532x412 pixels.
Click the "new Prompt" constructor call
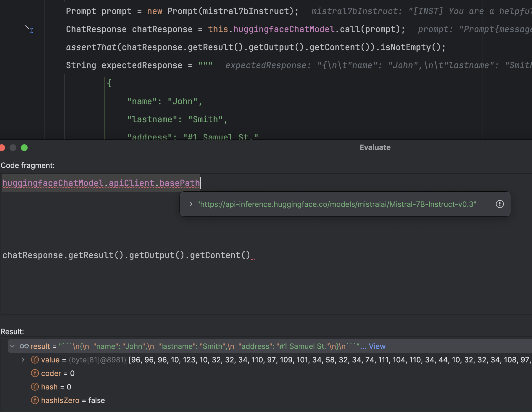click(x=223, y=11)
